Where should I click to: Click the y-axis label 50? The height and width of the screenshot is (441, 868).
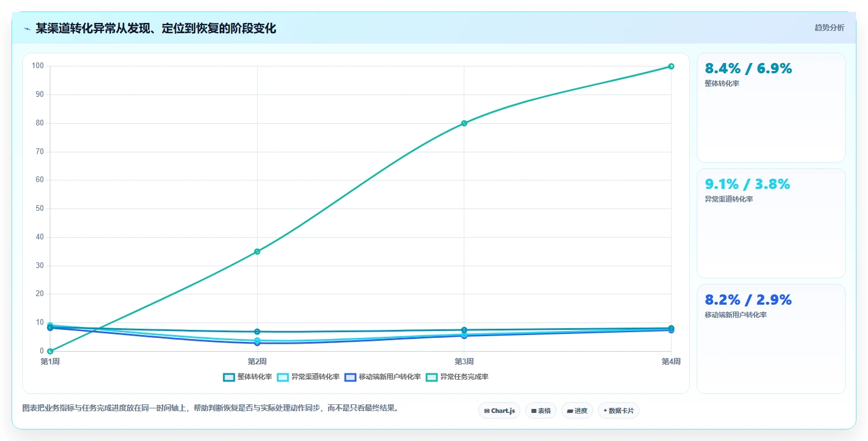40,208
